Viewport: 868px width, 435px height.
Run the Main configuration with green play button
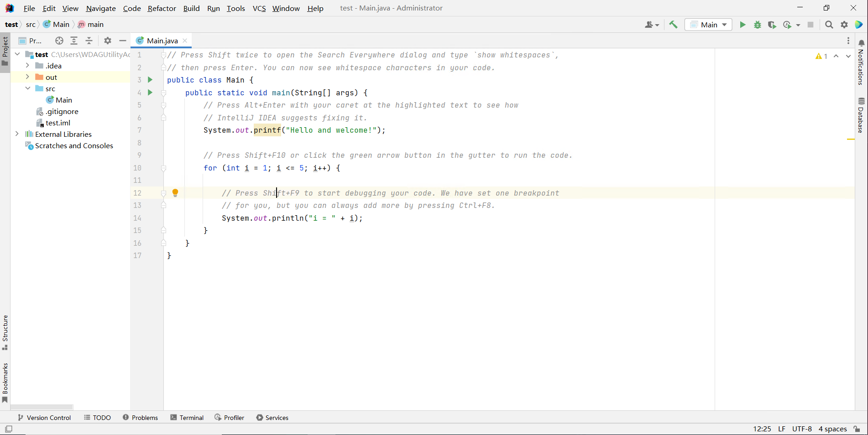[743, 25]
